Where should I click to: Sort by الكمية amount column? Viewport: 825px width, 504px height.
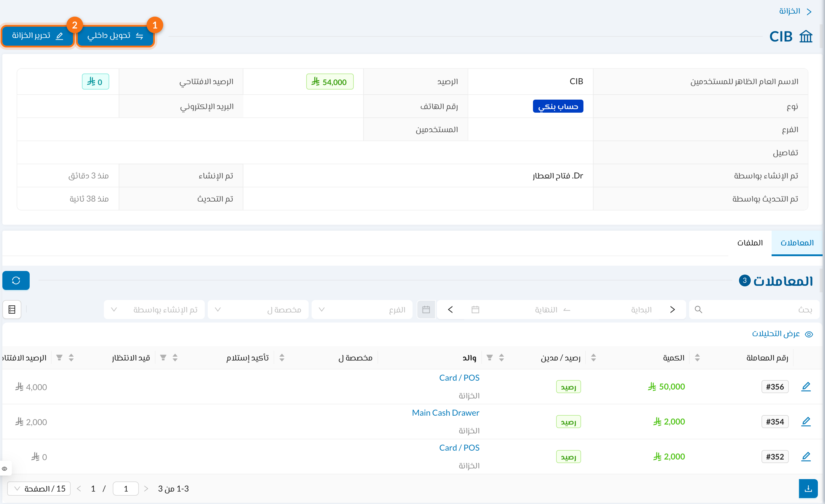pos(697,358)
